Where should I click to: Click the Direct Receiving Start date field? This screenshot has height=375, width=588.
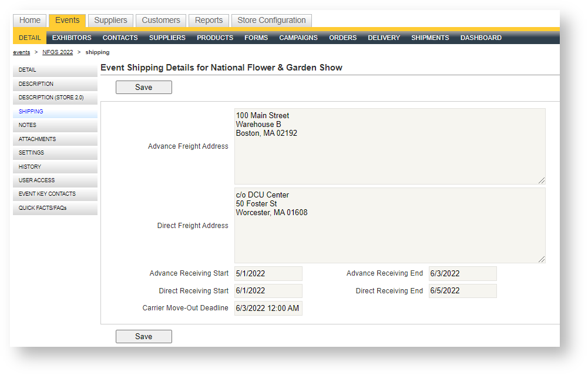coord(268,291)
